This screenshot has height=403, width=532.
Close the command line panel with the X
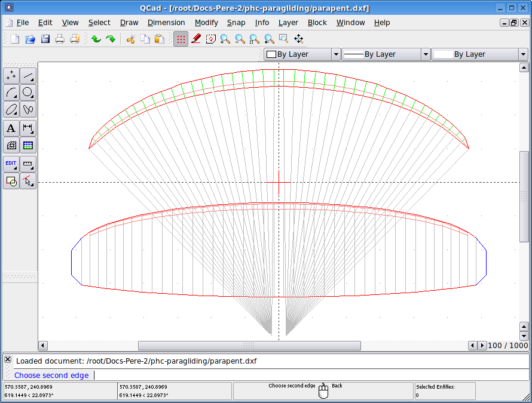(x=8, y=359)
